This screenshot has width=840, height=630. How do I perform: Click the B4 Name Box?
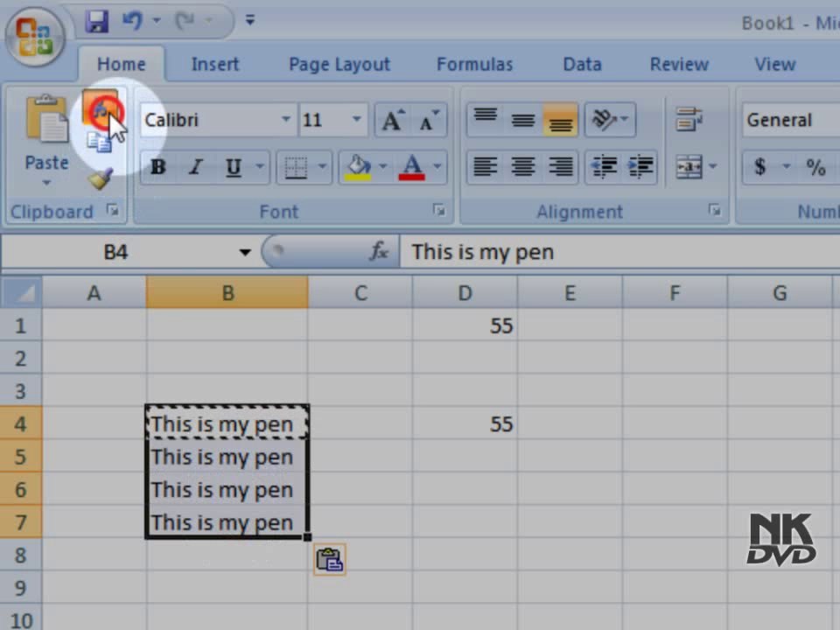115,252
